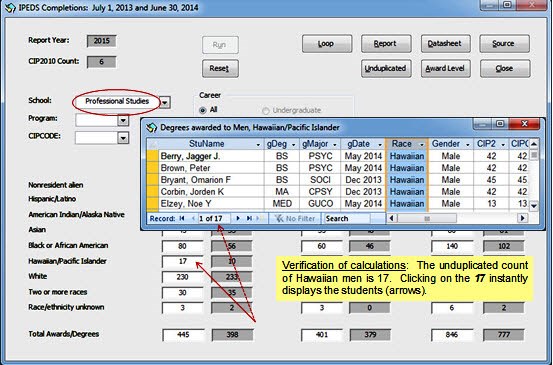The image size is (553, 365).
Task: Click the CIP2010 Count field
Action: coord(102,62)
